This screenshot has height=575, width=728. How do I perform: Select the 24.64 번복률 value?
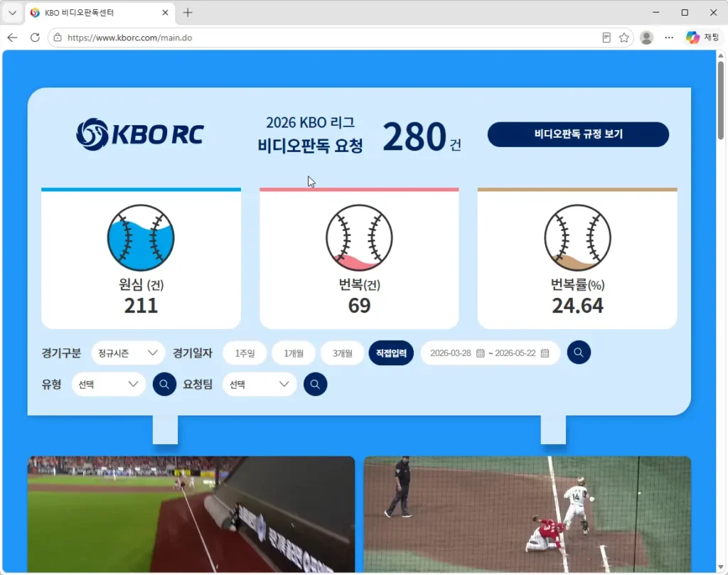pos(577,306)
